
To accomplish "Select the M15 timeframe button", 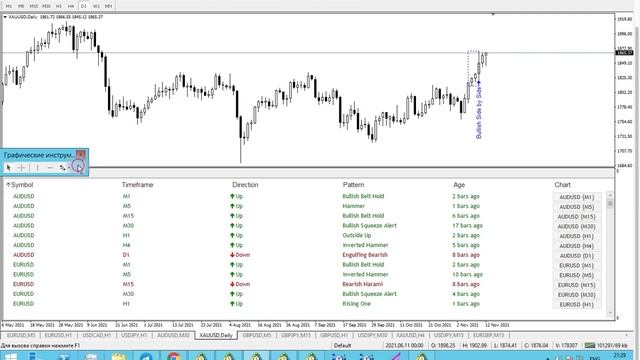I will [34, 6].
